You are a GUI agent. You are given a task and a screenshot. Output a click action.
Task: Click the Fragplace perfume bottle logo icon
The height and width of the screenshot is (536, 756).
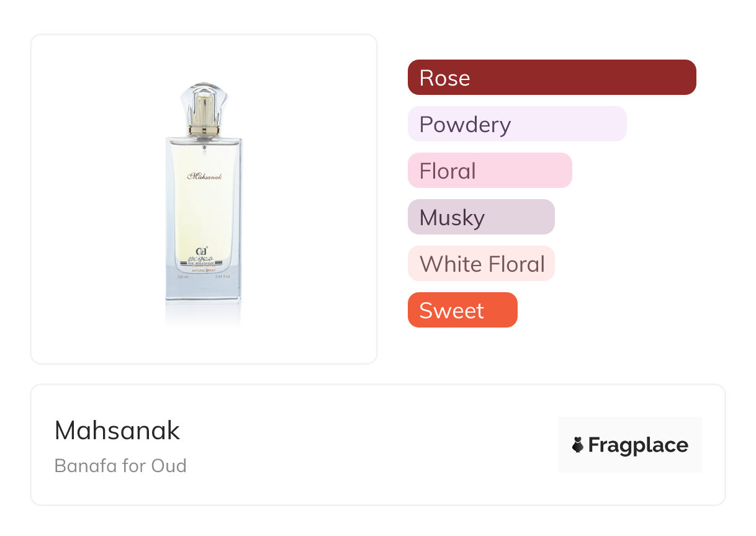click(x=578, y=445)
